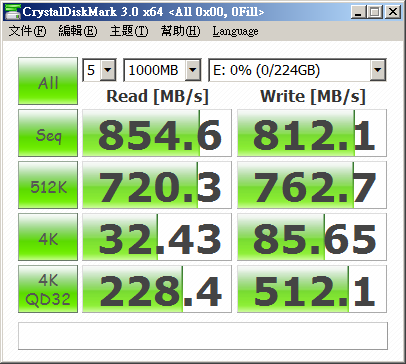Open the Language menu
The image size is (406, 364).
pyautogui.click(x=235, y=31)
